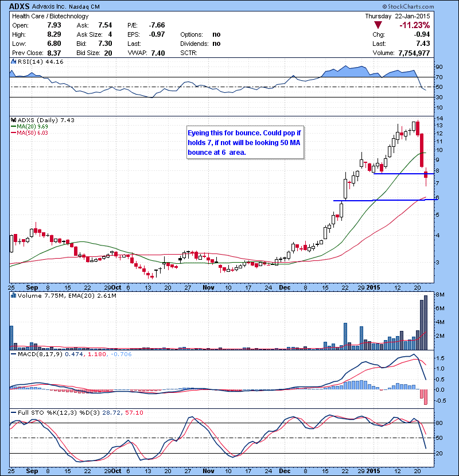The height and width of the screenshot is (476, 459).
Task: Select the Volume figure 7,754,977
Action: (414, 53)
